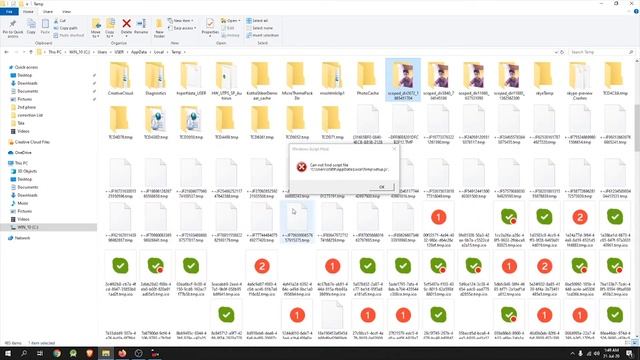Click OK in the Windows Script Host dialog
The image size is (640, 360).
coord(382,187)
